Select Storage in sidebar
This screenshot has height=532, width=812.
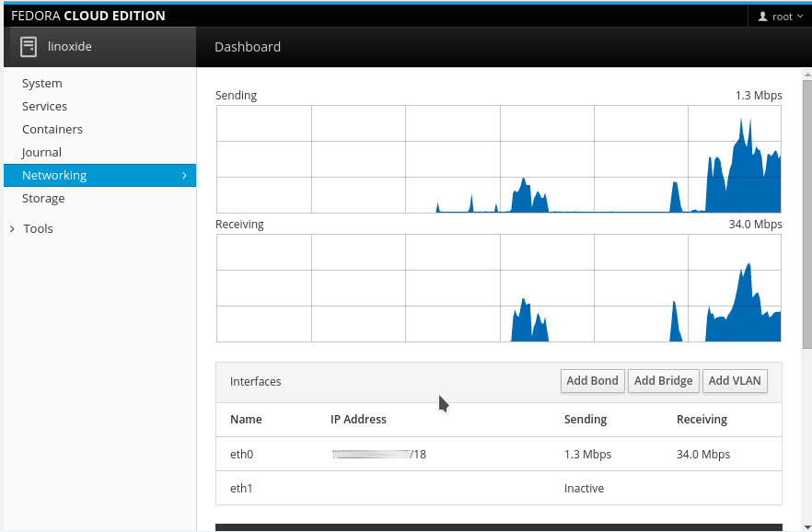tap(43, 198)
